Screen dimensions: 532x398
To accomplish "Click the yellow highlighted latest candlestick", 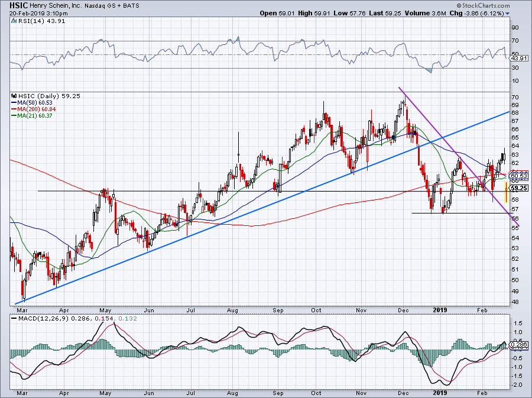I will [x=506, y=192].
